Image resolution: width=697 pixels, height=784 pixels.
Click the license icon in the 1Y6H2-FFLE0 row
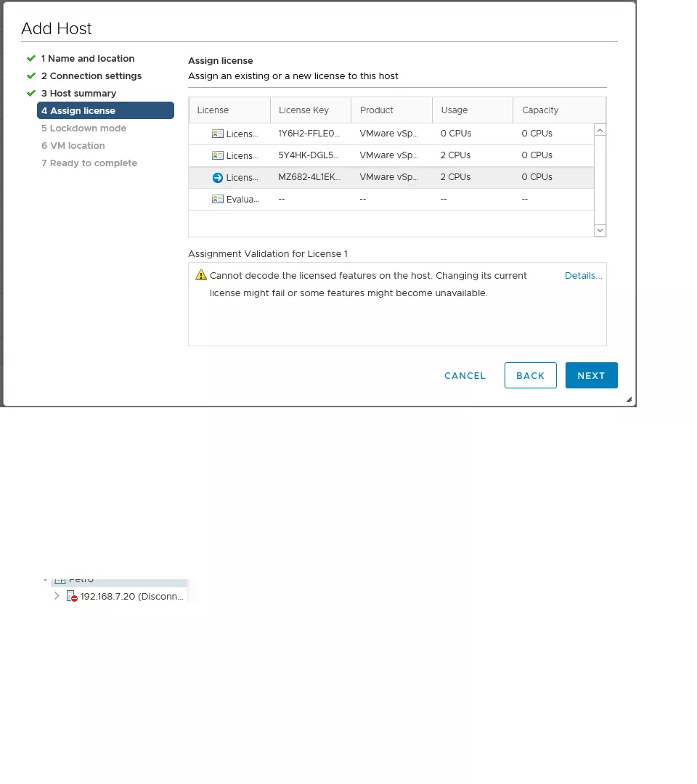pyautogui.click(x=218, y=134)
